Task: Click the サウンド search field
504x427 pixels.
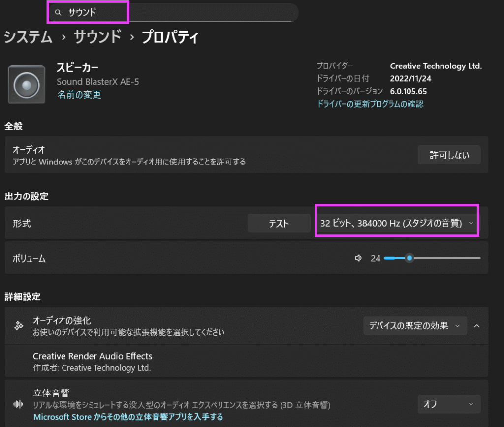Action: click(x=174, y=12)
